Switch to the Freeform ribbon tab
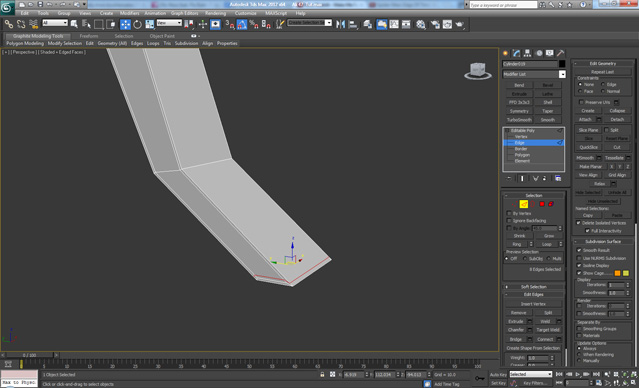 point(89,36)
